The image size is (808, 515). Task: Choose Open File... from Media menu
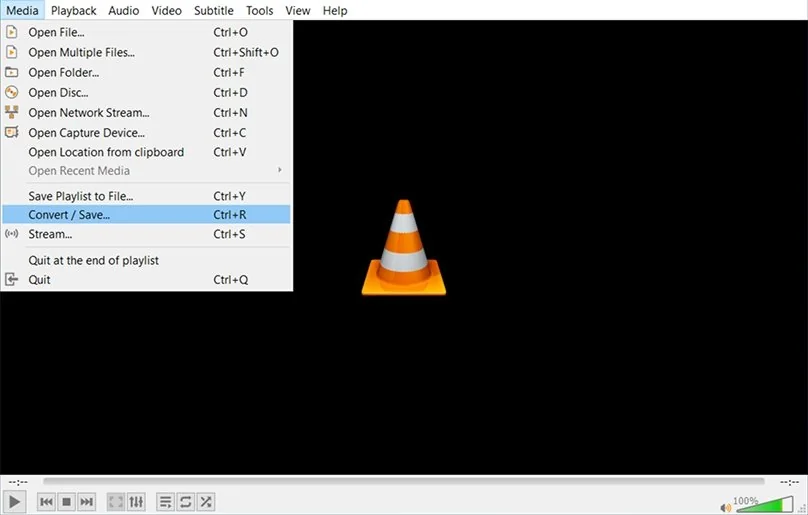pyautogui.click(x=146, y=32)
